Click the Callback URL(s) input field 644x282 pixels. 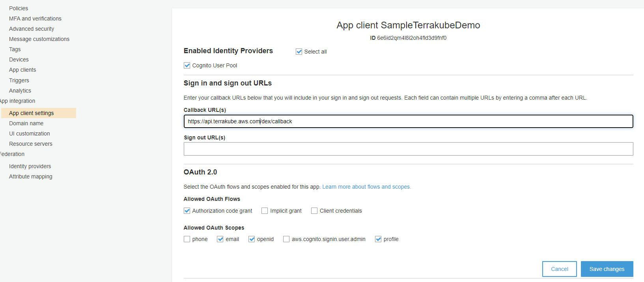(x=408, y=121)
